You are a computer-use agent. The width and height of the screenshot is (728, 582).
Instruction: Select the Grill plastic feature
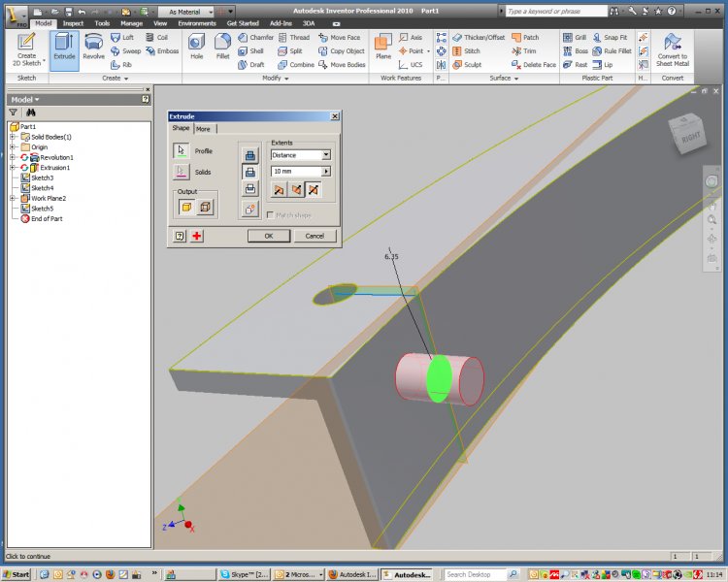pyautogui.click(x=575, y=37)
